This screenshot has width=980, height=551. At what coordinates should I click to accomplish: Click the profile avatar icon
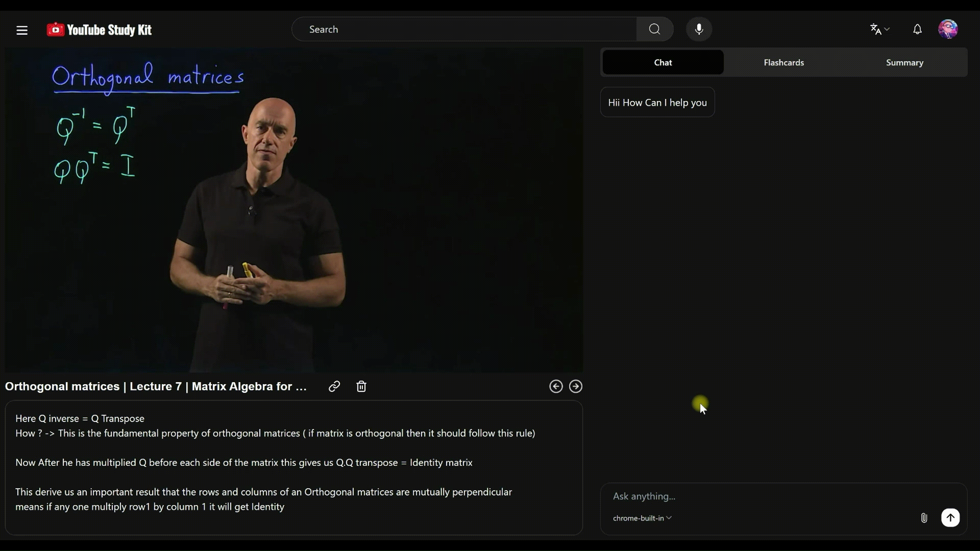(x=949, y=29)
